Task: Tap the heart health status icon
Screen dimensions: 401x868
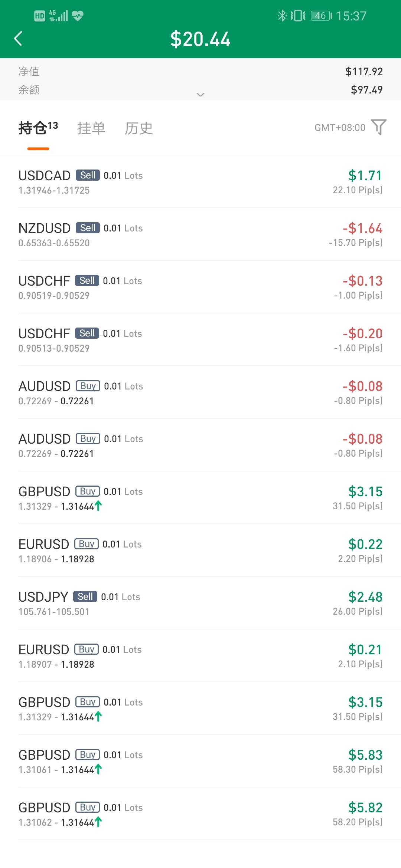Action: 77,16
